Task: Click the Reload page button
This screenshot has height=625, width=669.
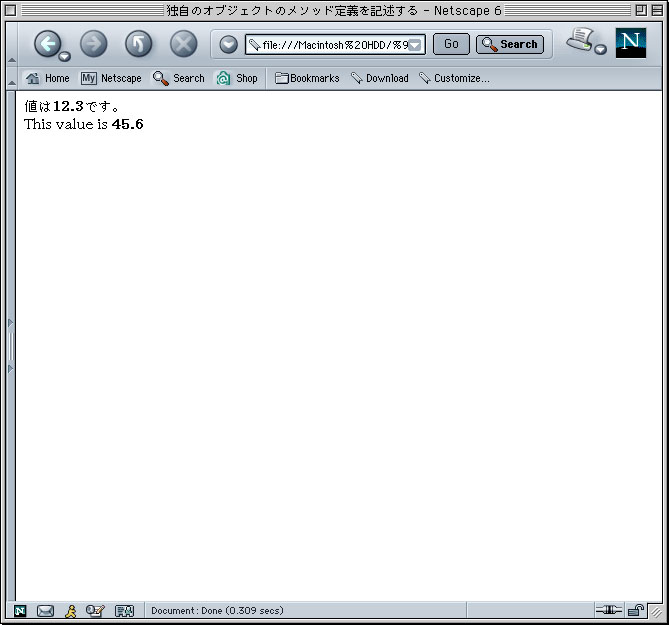Action: pyautogui.click(x=138, y=44)
